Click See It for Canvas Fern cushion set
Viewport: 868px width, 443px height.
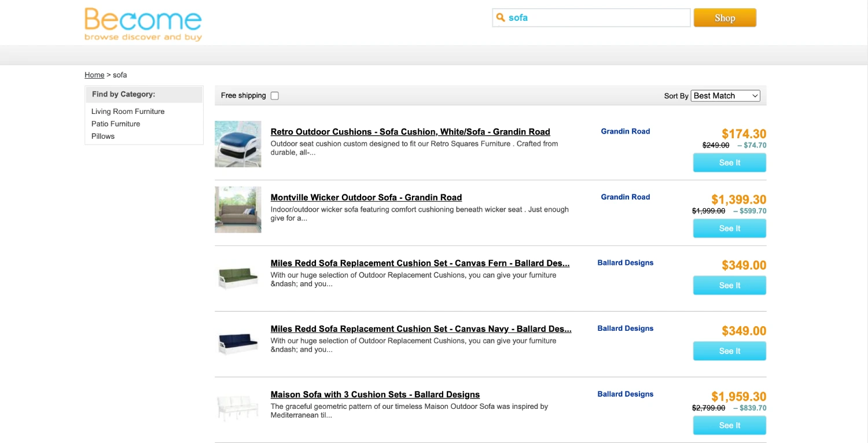tap(730, 285)
